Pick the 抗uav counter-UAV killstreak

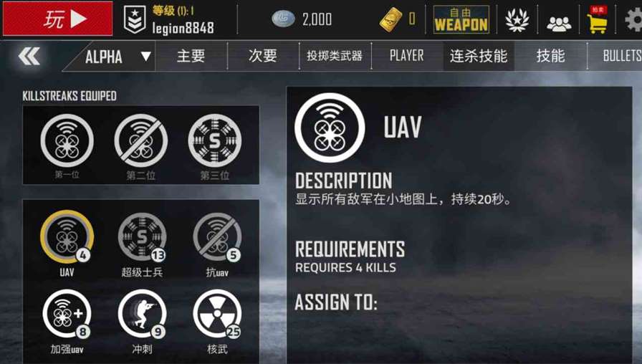pyautogui.click(x=217, y=237)
